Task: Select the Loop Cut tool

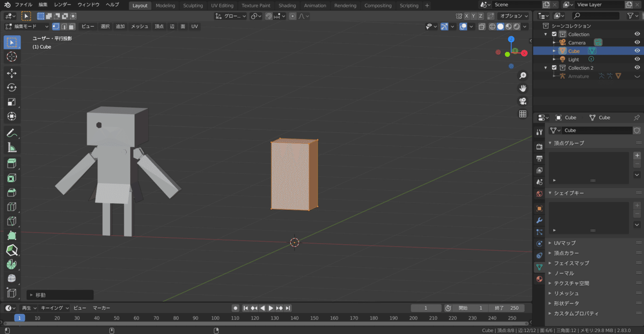Action: [12, 207]
